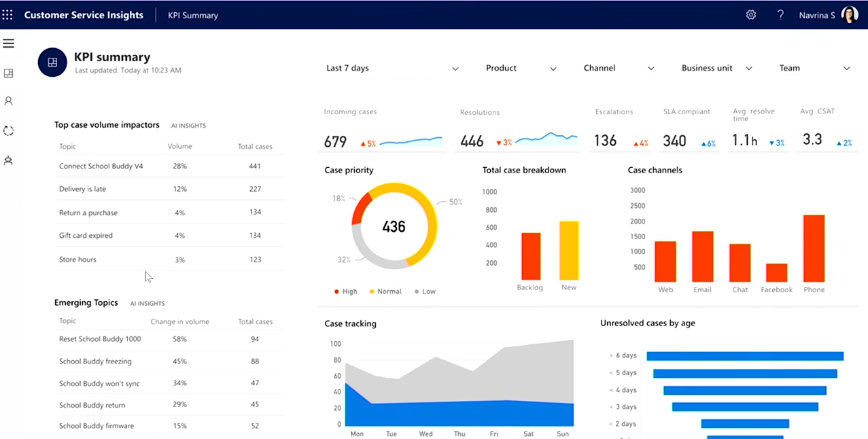Click the High priority legend dot
The width and height of the screenshot is (868, 439).
tap(336, 292)
